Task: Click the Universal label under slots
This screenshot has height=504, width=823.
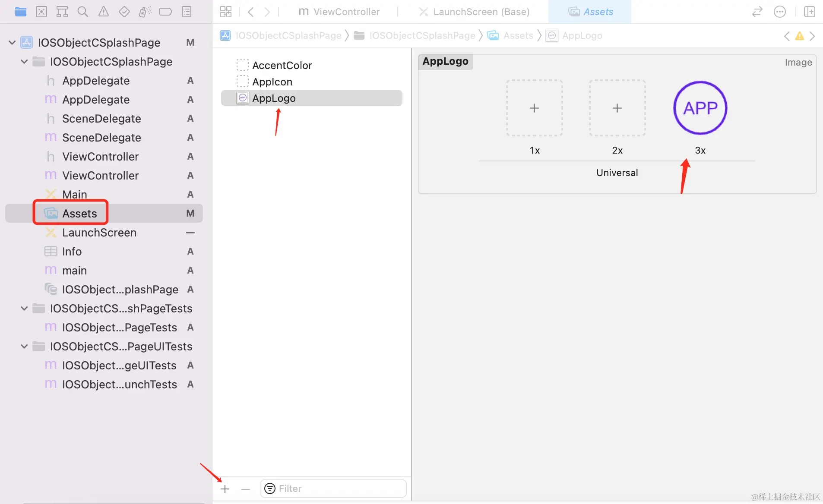Action: coord(617,173)
